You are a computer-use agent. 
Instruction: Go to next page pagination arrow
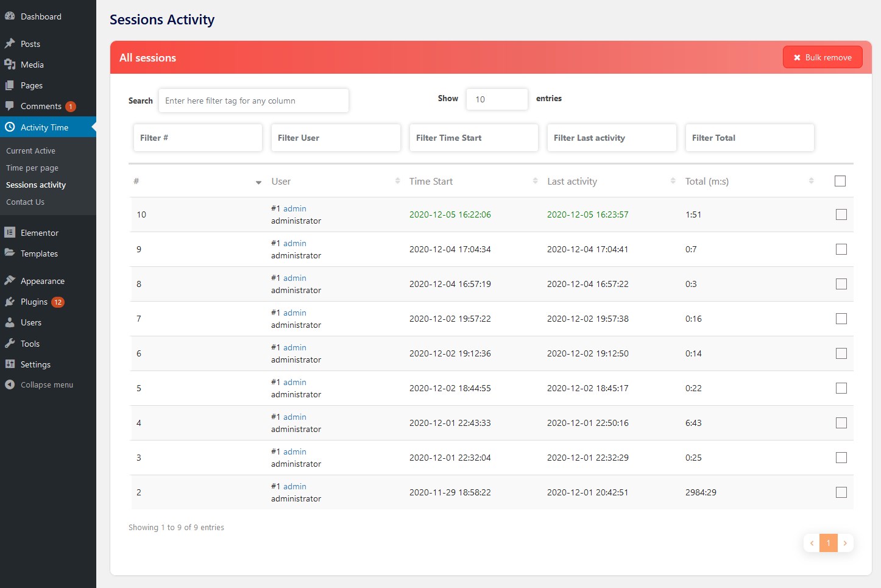pos(845,543)
